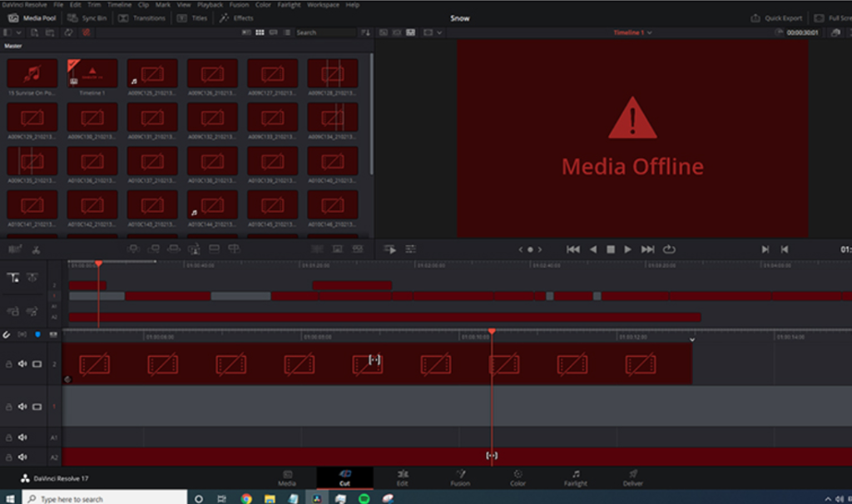Image resolution: width=852 pixels, height=504 pixels.
Task: Lock video track 2
Action: tap(8, 364)
